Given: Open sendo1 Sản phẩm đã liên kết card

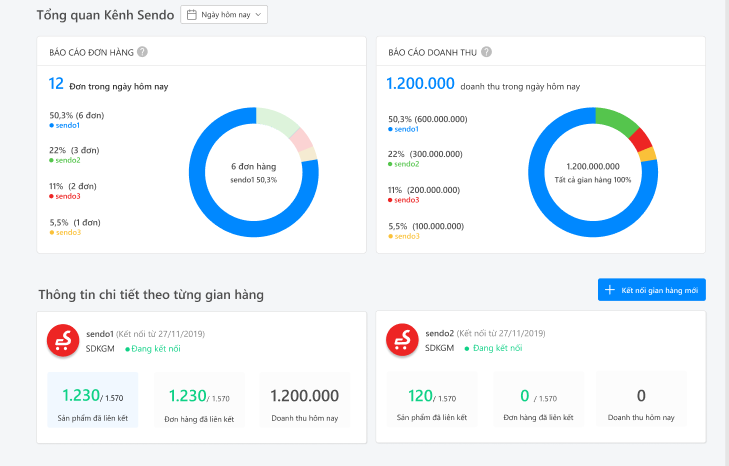Looking at the screenshot, I should point(93,400).
